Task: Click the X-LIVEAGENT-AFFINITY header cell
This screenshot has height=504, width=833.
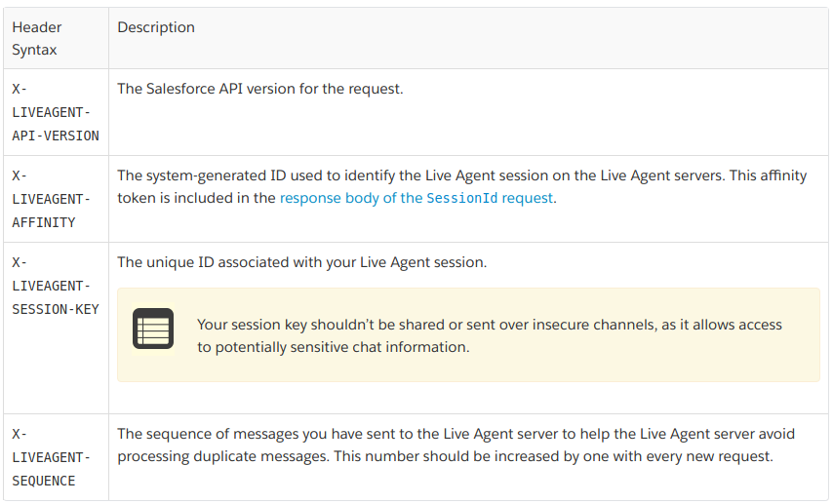Action: (x=56, y=199)
